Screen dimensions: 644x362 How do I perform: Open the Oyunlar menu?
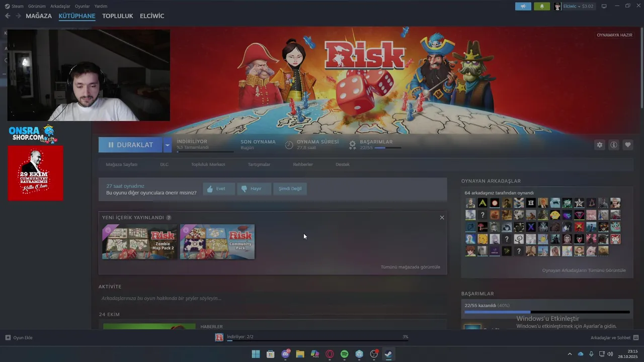pyautogui.click(x=83, y=6)
